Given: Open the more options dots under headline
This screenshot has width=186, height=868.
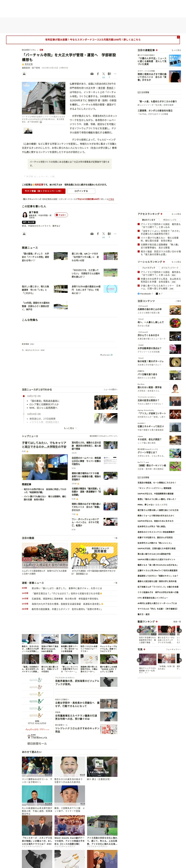Looking at the screenshot, I should [x=115, y=74].
